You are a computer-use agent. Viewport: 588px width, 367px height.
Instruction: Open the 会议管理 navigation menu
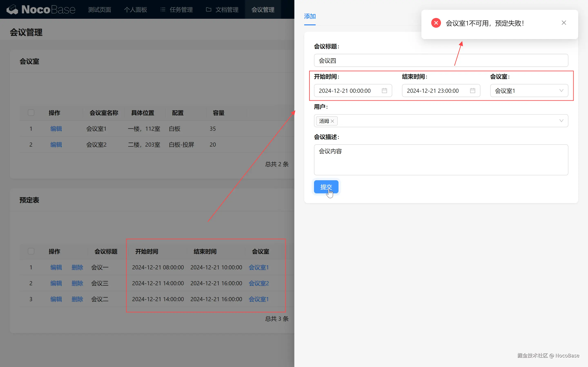263,9
